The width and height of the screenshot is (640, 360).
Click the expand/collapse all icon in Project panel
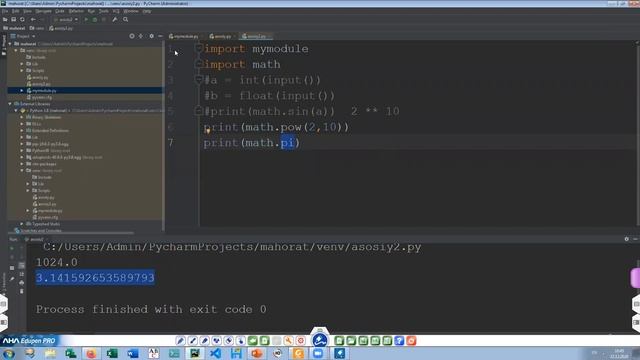[x=141, y=36]
